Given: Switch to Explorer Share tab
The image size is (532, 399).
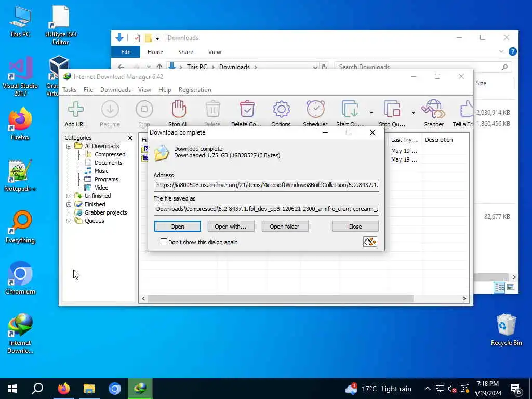Looking at the screenshot, I should (185, 52).
